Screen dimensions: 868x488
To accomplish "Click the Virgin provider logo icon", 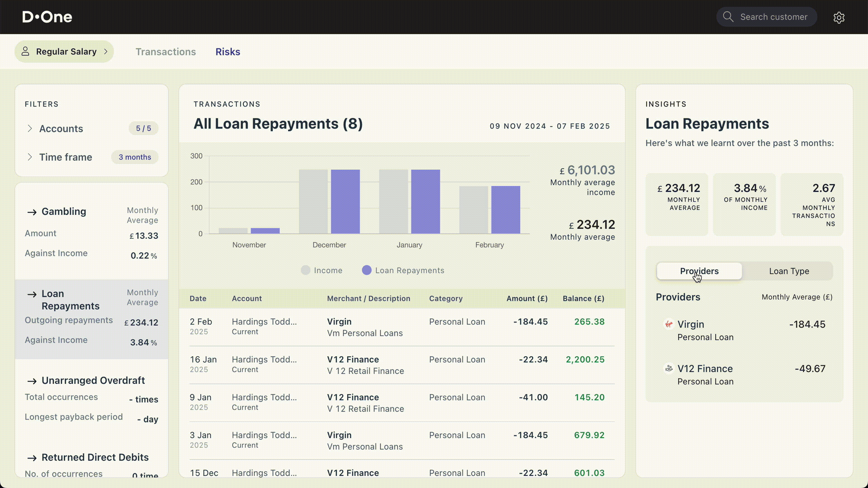I will (x=669, y=324).
